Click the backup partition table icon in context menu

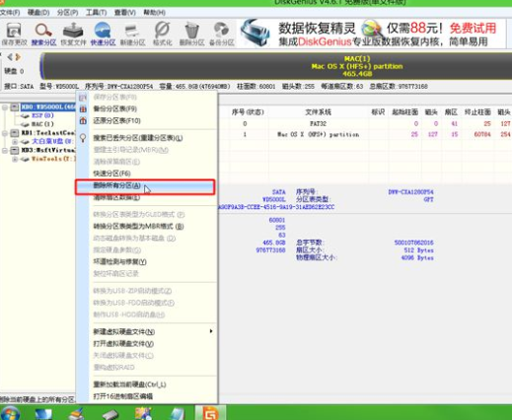click(83, 108)
